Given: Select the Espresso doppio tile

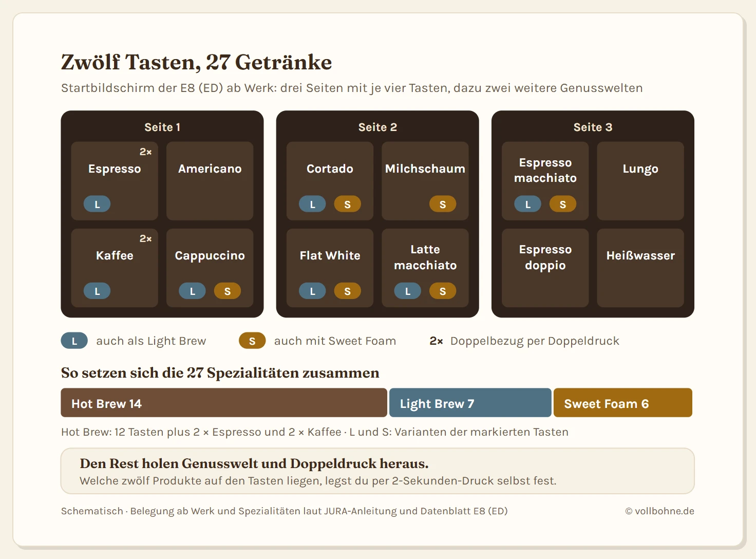Looking at the screenshot, I should tap(545, 268).
